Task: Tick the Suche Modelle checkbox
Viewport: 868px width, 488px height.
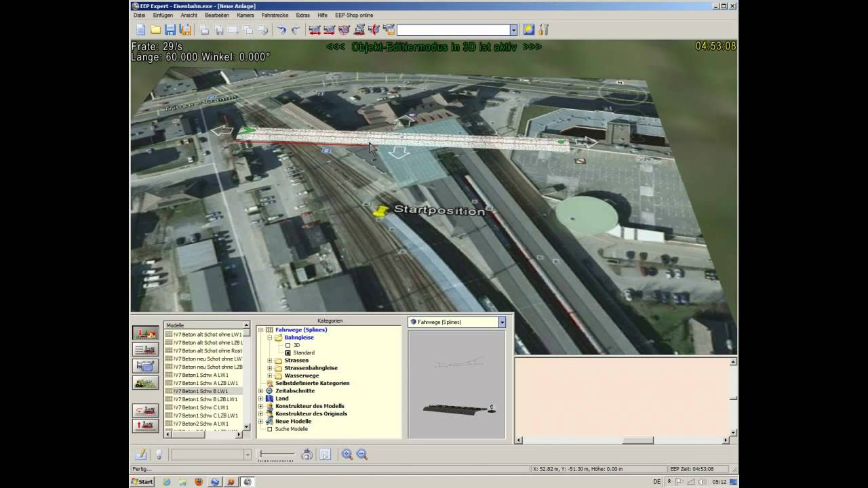Action: pyautogui.click(x=269, y=429)
